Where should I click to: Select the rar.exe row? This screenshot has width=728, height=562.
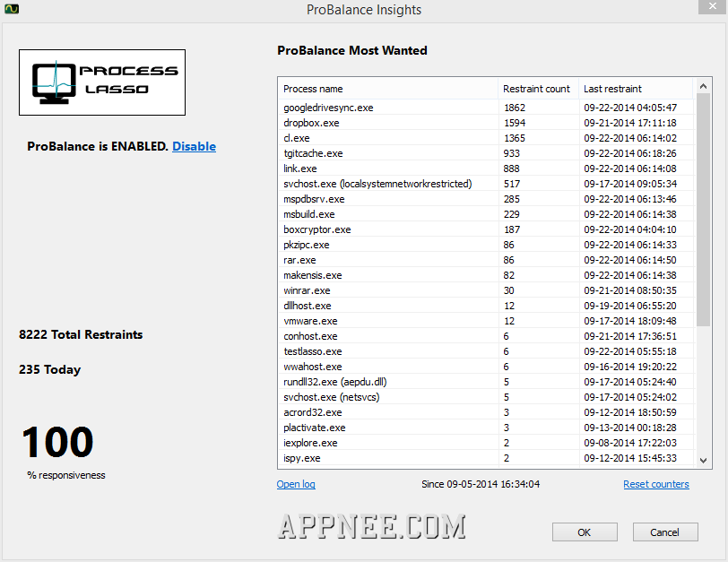click(486, 260)
